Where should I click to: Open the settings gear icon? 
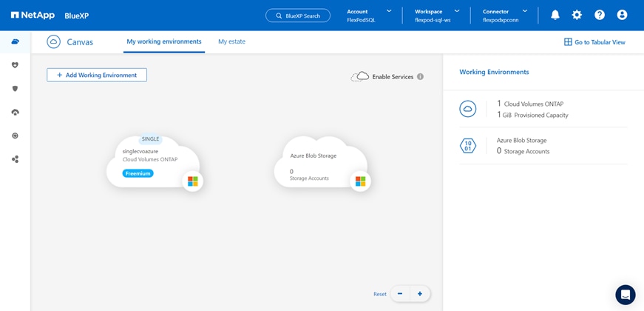[577, 16]
